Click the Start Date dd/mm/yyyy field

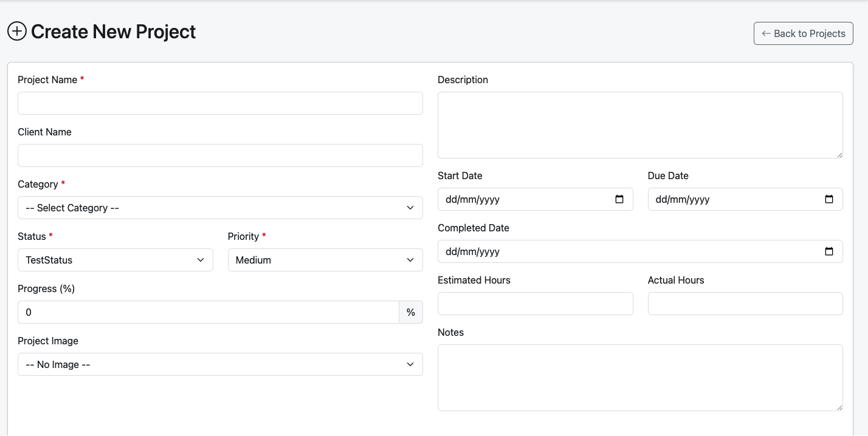pos(536,199)
